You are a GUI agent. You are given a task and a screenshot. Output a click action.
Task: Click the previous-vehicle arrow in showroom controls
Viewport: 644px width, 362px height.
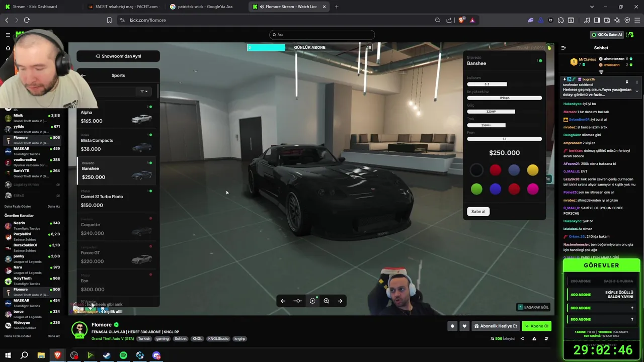(x=283, y=301)
